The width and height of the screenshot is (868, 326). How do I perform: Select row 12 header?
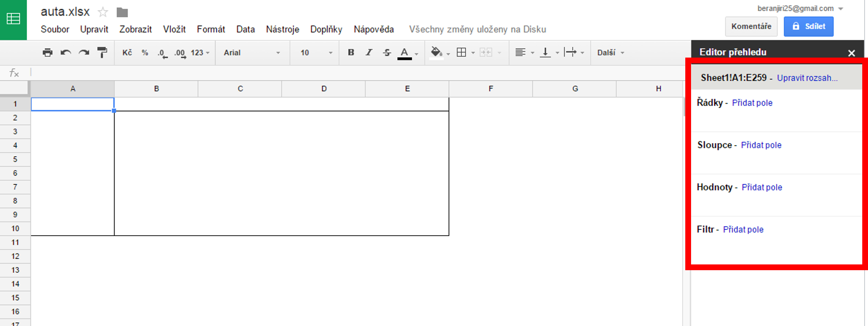coord(15,256)
